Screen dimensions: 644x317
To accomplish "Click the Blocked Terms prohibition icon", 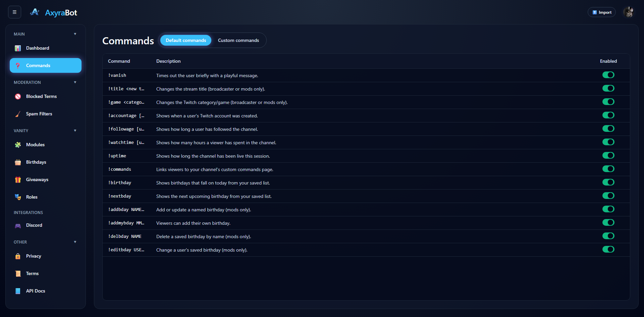I will point(18,97).
